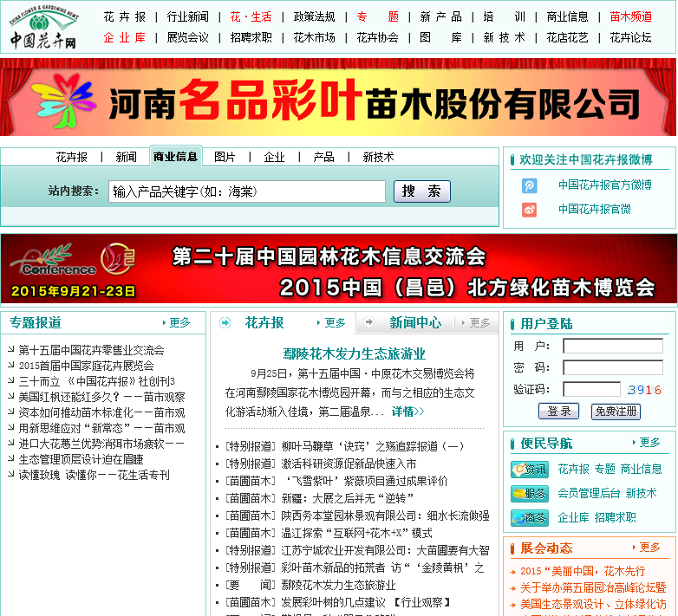Open 招聘求职 in top navigation

(x=251, y=37)
